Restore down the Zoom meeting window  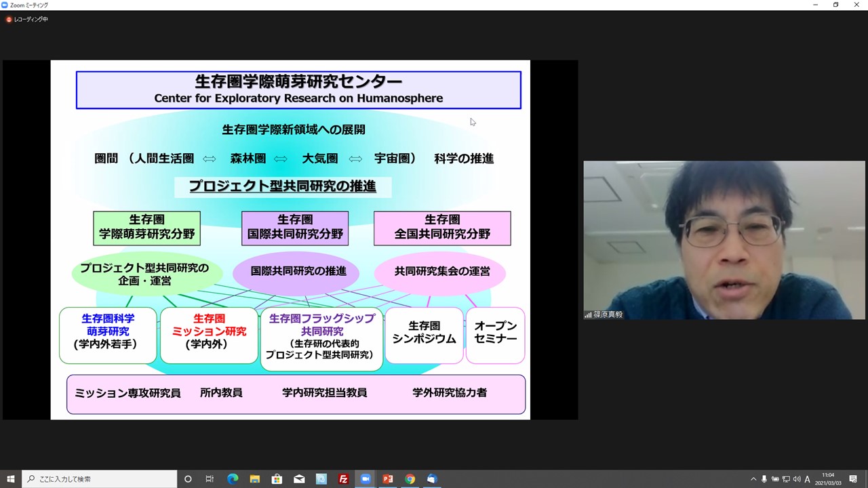[835, 5]
